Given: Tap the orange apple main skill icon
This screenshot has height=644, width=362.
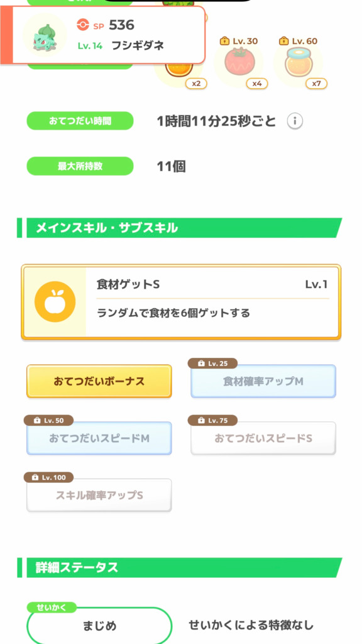Looking at the screenshot, I should point(55,301).
